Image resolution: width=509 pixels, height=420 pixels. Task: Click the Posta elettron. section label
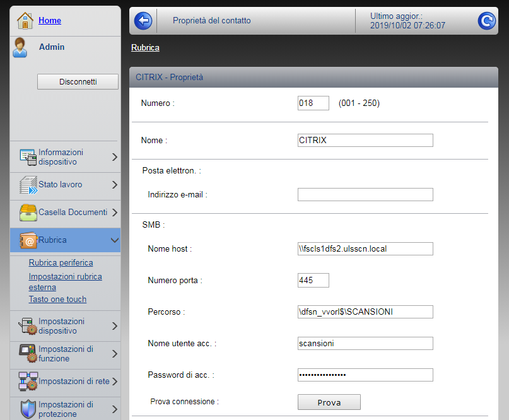click(x=172, y=171)
